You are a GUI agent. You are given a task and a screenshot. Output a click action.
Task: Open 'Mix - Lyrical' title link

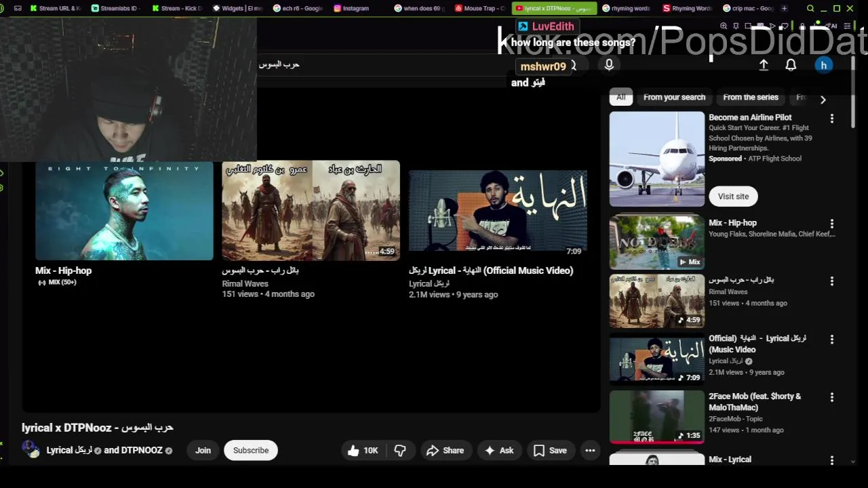coord(730,460)
